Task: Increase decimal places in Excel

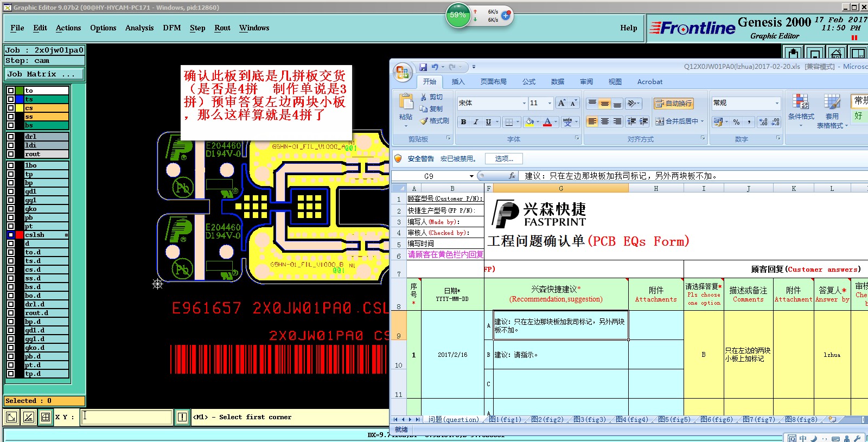Action: (763, 122)
